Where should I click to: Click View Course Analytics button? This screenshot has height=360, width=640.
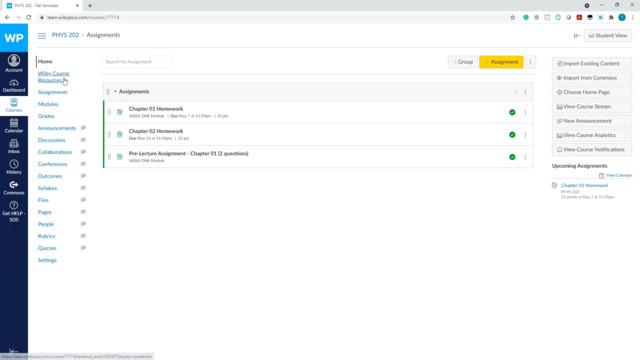click(591, 135)
